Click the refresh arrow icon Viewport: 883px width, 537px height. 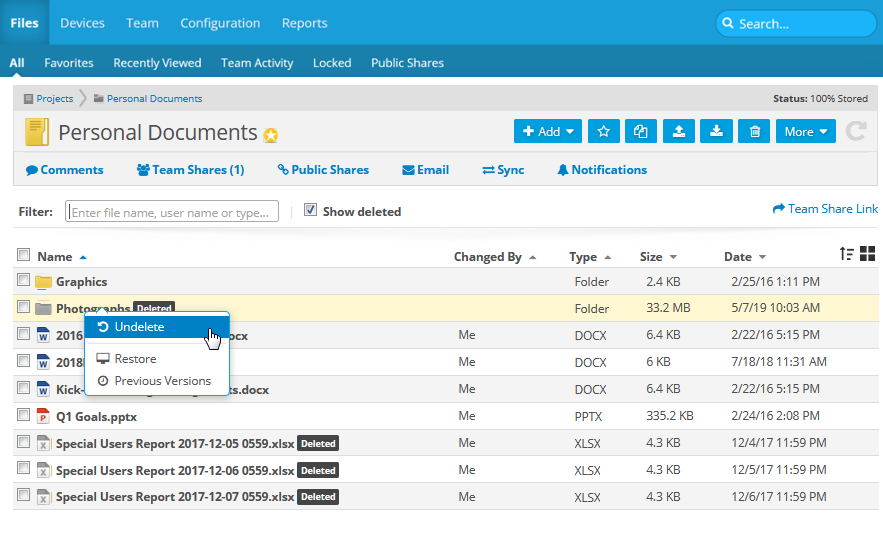[x=855, y=131]
